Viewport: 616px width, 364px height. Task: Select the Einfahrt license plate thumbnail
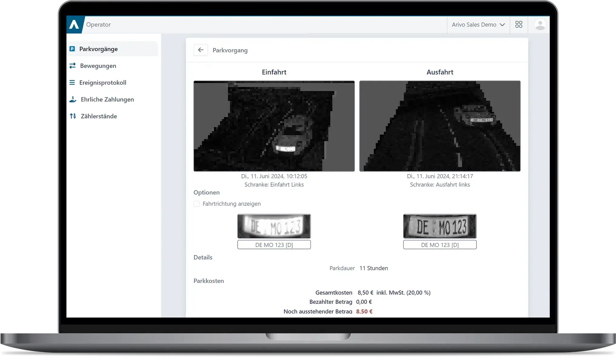274,226
